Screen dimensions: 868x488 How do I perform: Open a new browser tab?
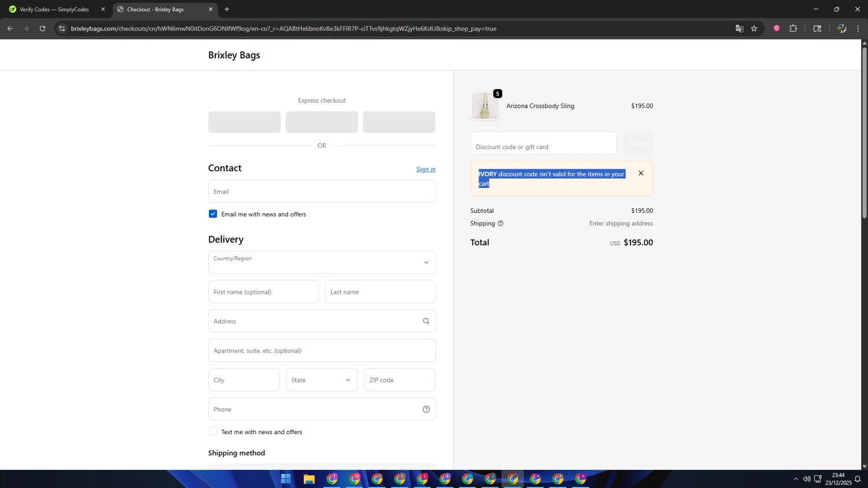click(x=227, y=9)
